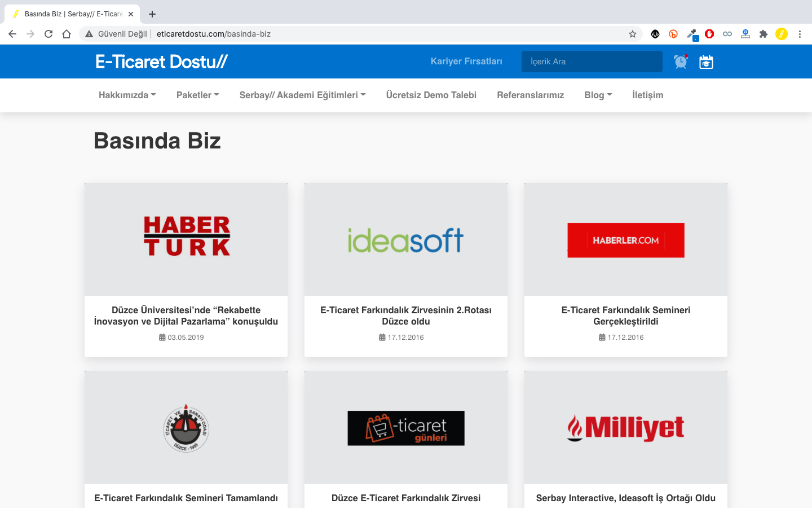812x508 pixels.
Task: Expand Serbay// Akademi Eğitimleri dropdown
Action: click(x=303, y=95)
